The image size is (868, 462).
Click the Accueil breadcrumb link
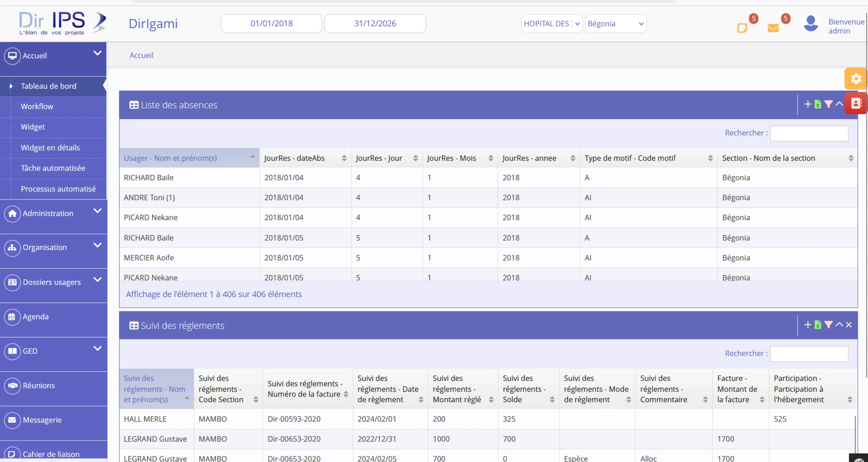click(x=141, y=55)
